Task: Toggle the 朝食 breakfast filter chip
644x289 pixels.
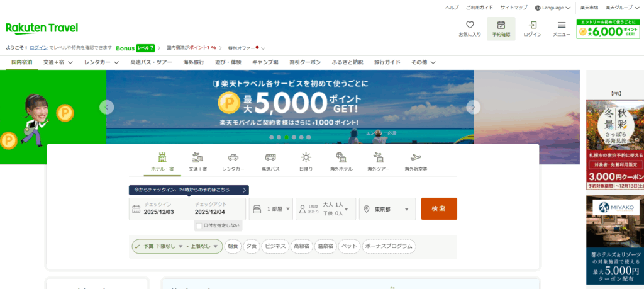Action: tap(233, 246)
